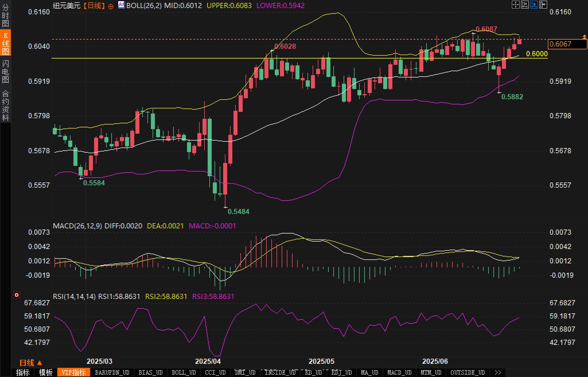The width and height of the screenshot is (588, 377).
Task: Apply the BIAS_UD indicator
Action: tap(151, 372)
